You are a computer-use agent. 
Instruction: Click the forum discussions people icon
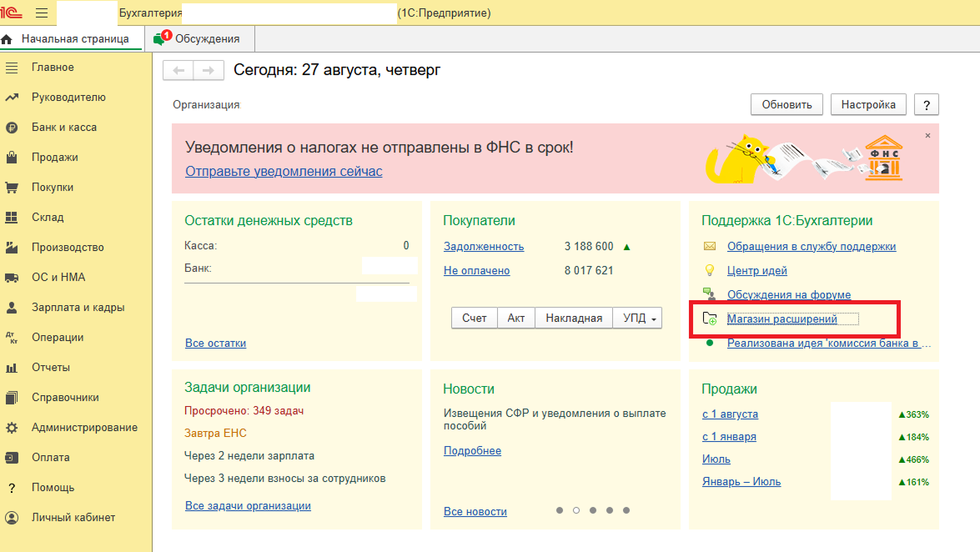pyautogui.click(x=710, y=294)
